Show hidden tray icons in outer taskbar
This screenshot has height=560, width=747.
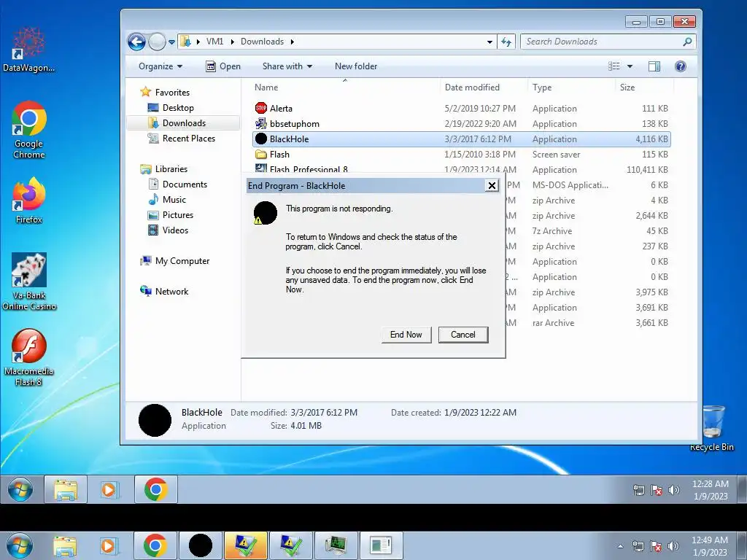(620, 546)
